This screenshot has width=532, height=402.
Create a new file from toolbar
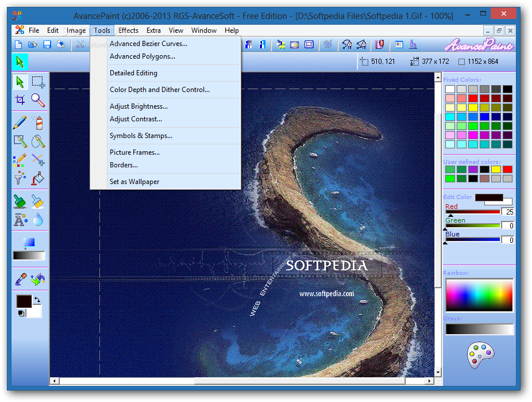point(18,44)
